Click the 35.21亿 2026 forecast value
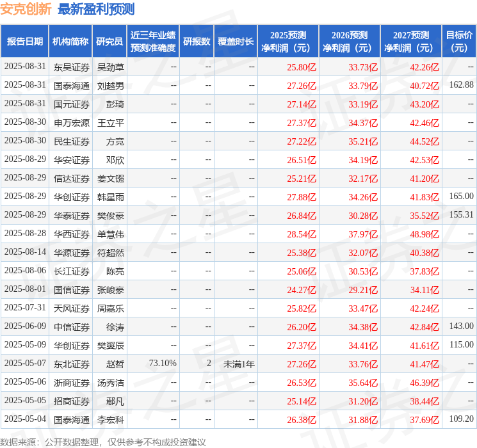 pyautogui.click(x=363, y=141)
